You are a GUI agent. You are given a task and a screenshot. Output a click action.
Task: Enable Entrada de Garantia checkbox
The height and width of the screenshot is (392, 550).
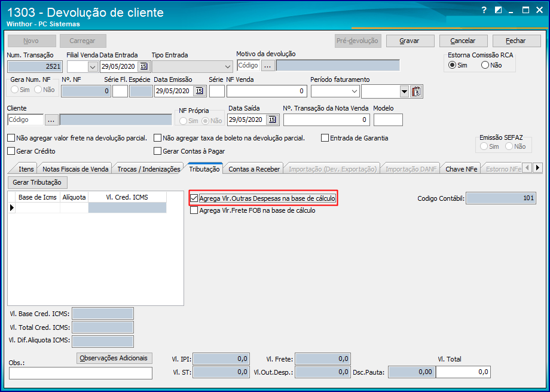(325, 138)
